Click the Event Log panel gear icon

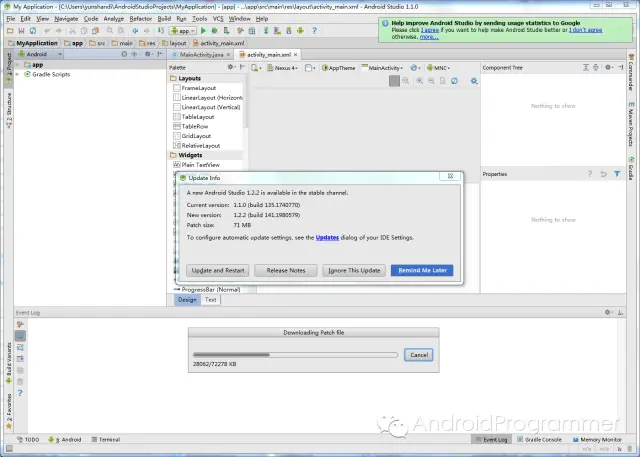608,312
